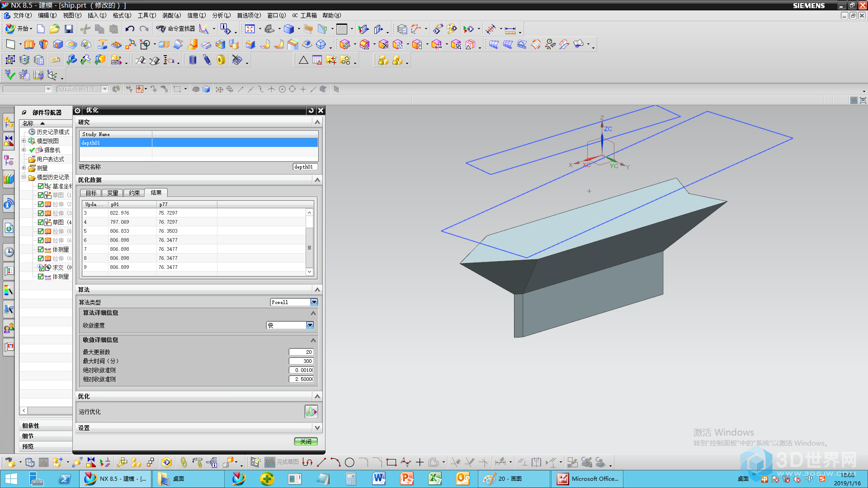Click the shaded rendering style cube icon
This screenshot has width=868, height=488.
(289, 29)
